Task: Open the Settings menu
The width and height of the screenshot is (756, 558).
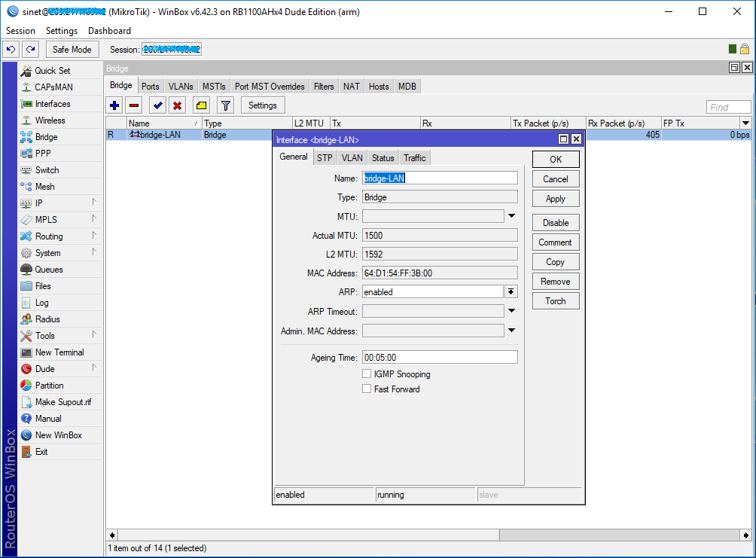Action: [62, 31]
